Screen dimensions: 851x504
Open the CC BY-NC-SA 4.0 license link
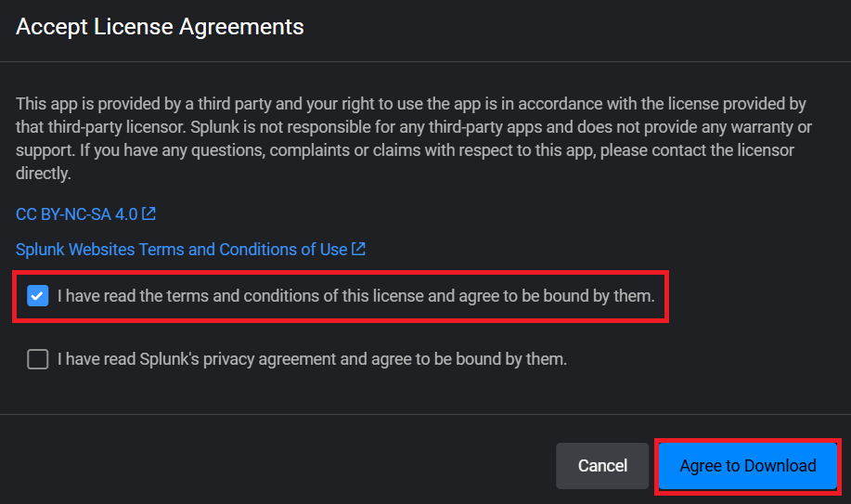pos(76,214)
